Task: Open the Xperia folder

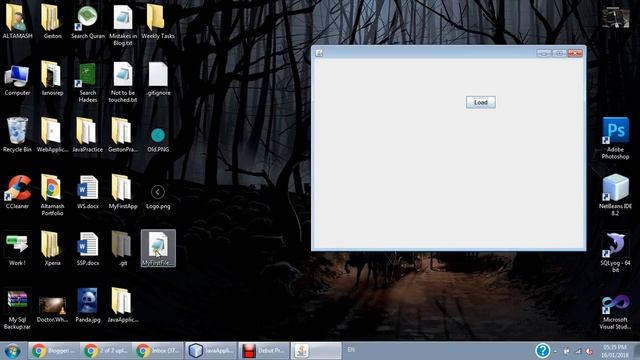Action: (x=52, y=249)
